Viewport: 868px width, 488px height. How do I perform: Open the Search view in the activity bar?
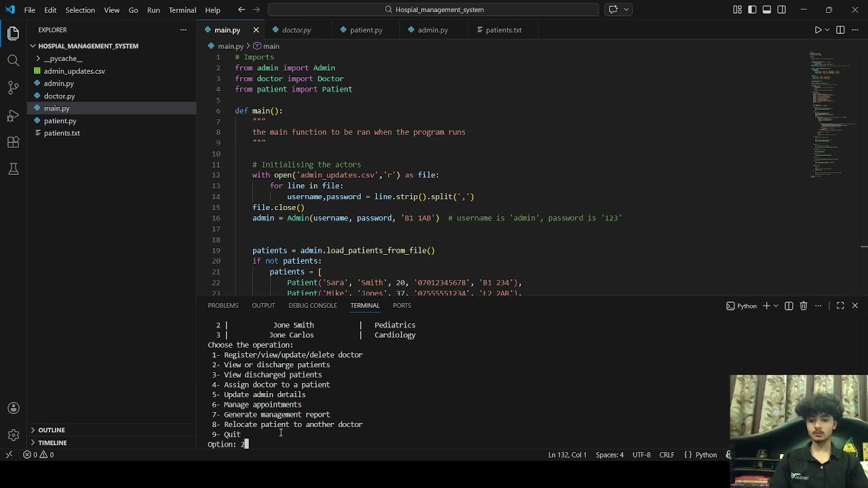13,61
